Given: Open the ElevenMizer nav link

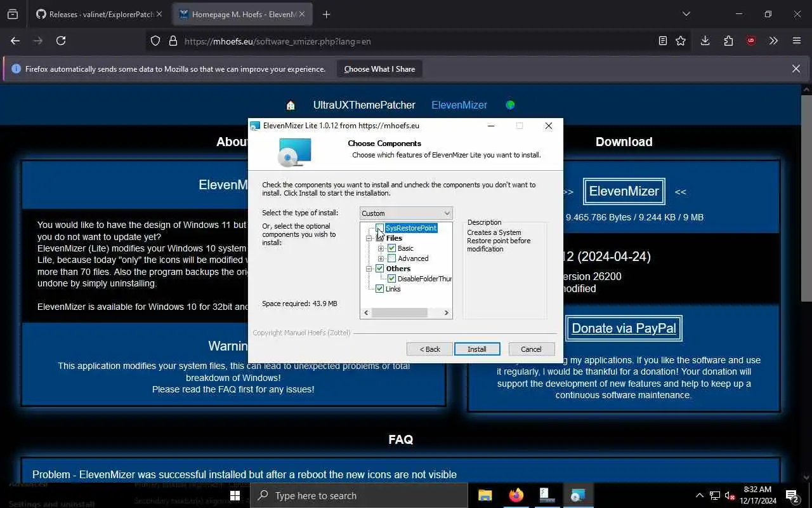Looking at the screenshot, I should click(x=459, y=105).
